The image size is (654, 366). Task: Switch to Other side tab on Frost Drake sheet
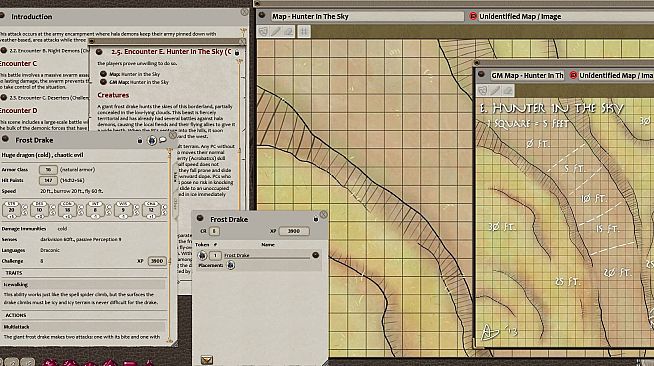coord(175,204)
